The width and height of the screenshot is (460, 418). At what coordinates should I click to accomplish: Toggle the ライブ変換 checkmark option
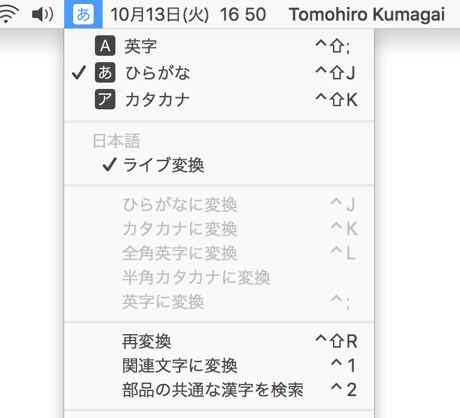pos(219,165)
